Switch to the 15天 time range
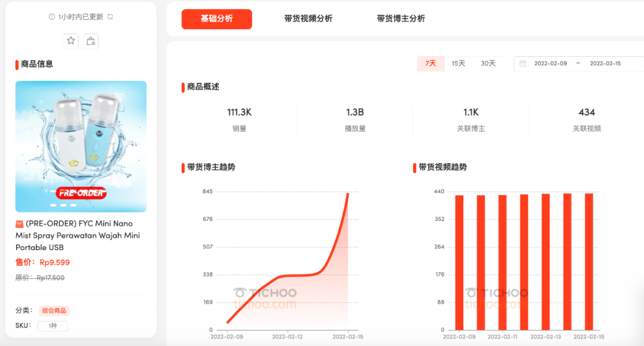This screenshot has height=346, width=644. (x=458, y=64)
